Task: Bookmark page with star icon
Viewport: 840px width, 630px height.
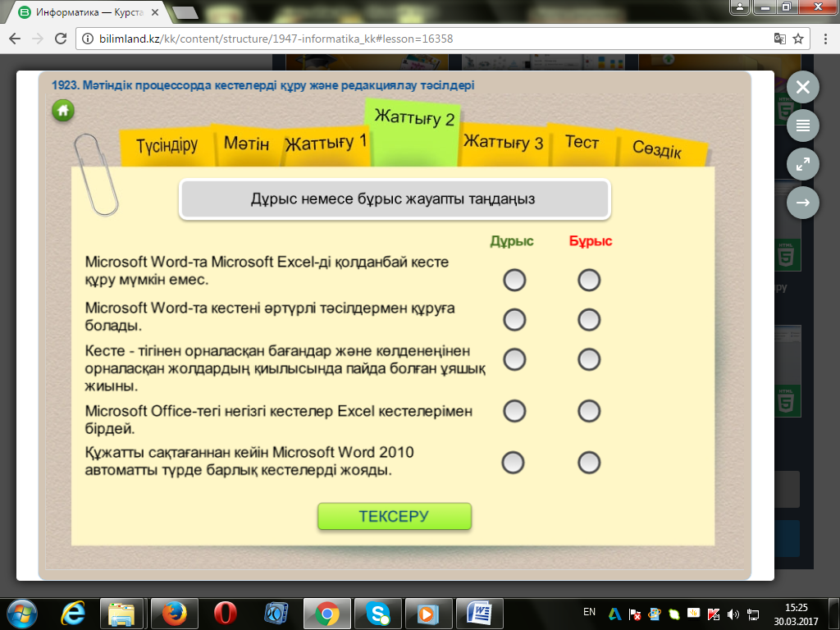Action: coord(798,39)
